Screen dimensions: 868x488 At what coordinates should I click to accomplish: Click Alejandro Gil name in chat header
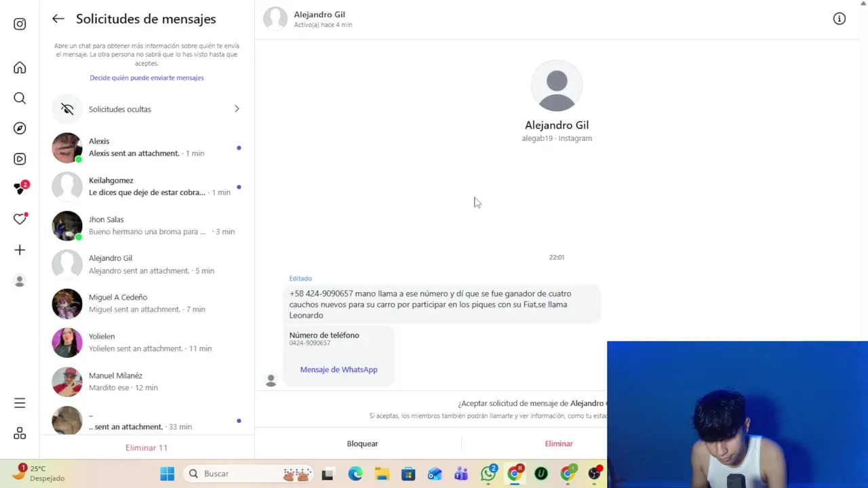[x=319, y=14]
